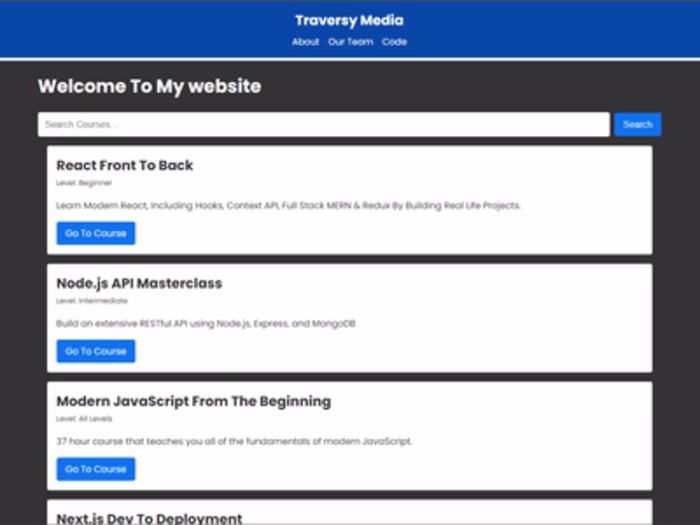Screen dimensions: 700x525
Task: Click the blue Search button
Action: 638,125
